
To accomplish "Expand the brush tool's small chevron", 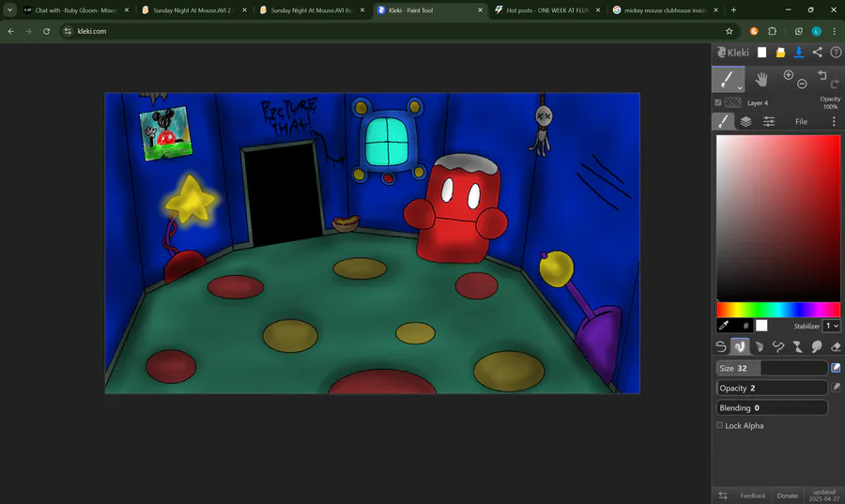I will pyautogui.click(x=740, y=87).
